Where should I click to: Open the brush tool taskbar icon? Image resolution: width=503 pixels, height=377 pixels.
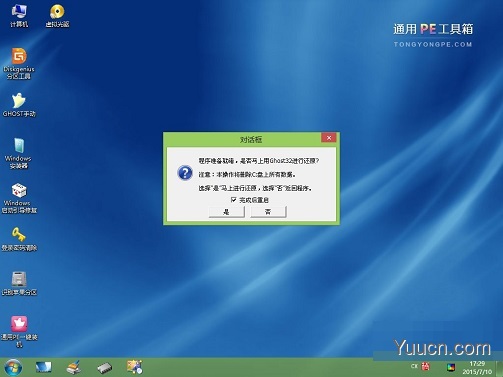pyautogui.click(x=74, y=367)
